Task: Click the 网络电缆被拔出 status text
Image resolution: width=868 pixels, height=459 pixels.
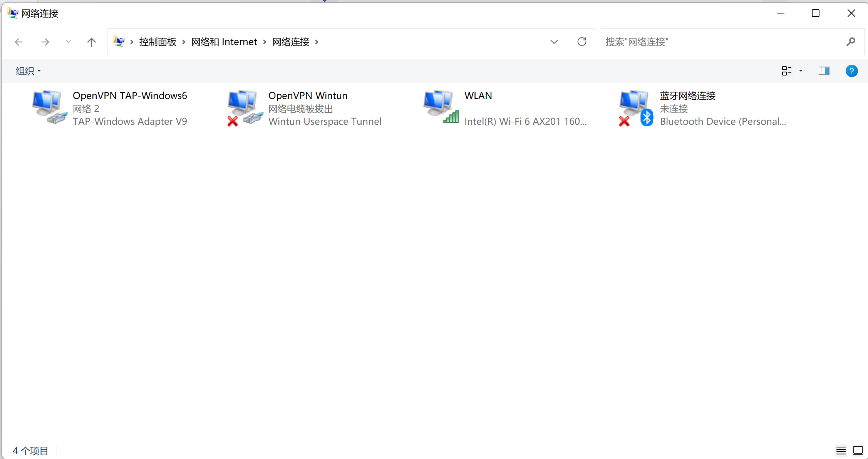Action: [x=301, y=109]
